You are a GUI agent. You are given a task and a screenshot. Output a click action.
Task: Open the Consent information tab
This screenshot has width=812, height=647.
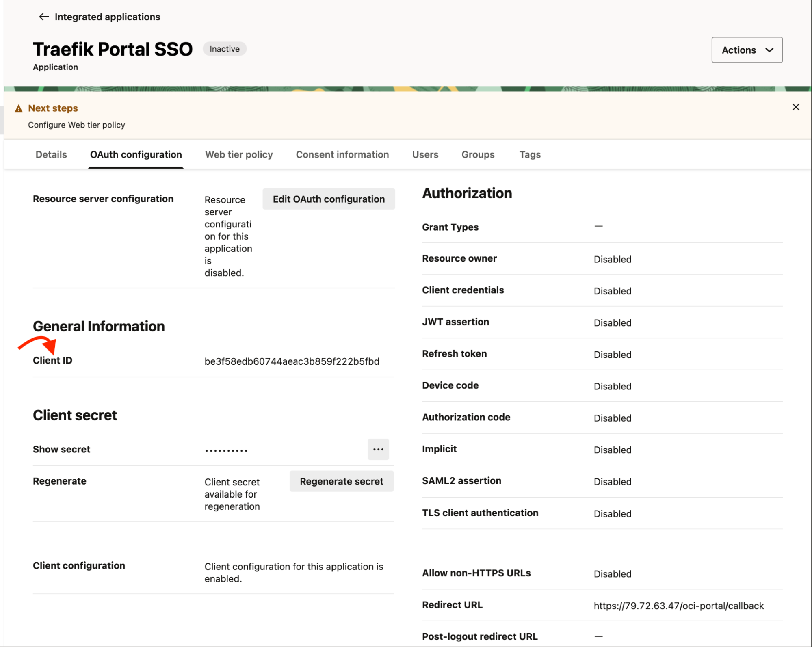tap(342, 154)
